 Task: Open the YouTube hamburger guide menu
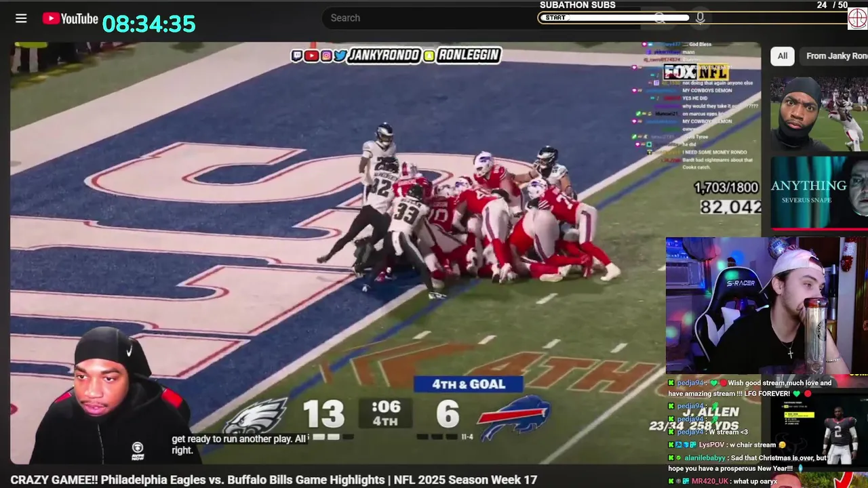[x=21, y=18]
